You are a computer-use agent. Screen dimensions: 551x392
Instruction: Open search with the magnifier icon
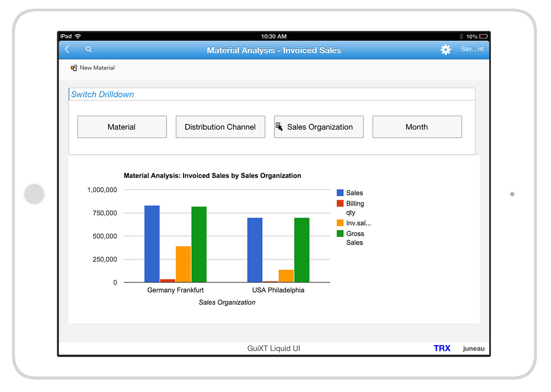click(89, 49)
